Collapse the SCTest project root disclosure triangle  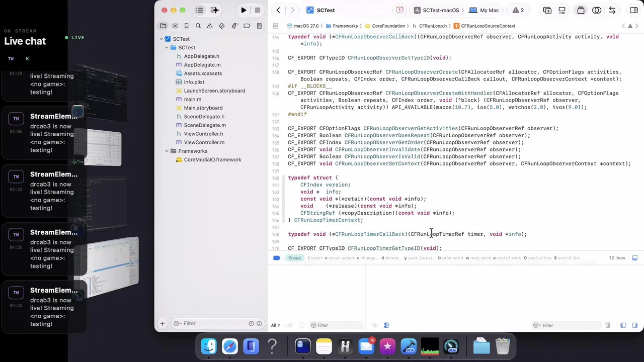pyautogui.click(x=162, y=39)
